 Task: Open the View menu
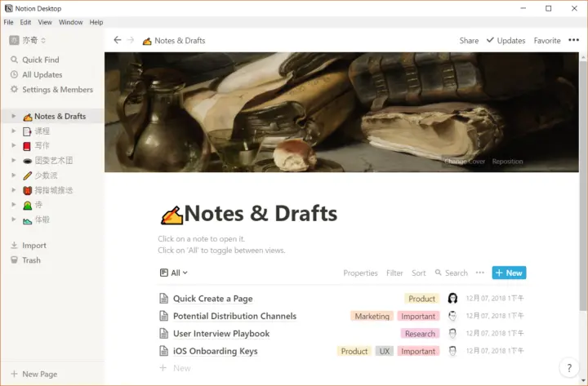pos(45,22)
